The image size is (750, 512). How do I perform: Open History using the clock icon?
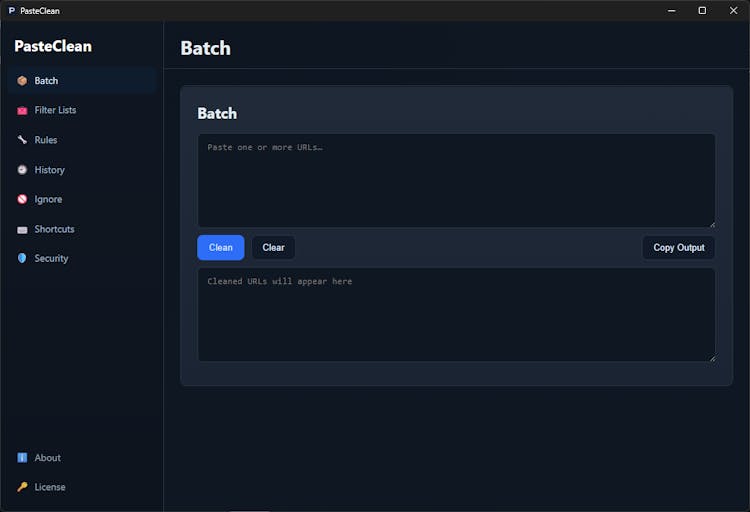(22, 170)
